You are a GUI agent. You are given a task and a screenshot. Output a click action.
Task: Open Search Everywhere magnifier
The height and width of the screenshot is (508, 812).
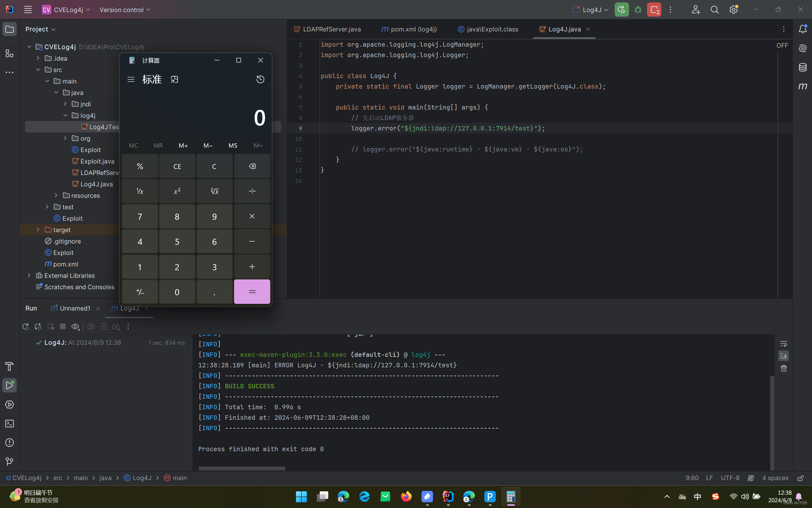pyautogui.click(x=715, y=10)
